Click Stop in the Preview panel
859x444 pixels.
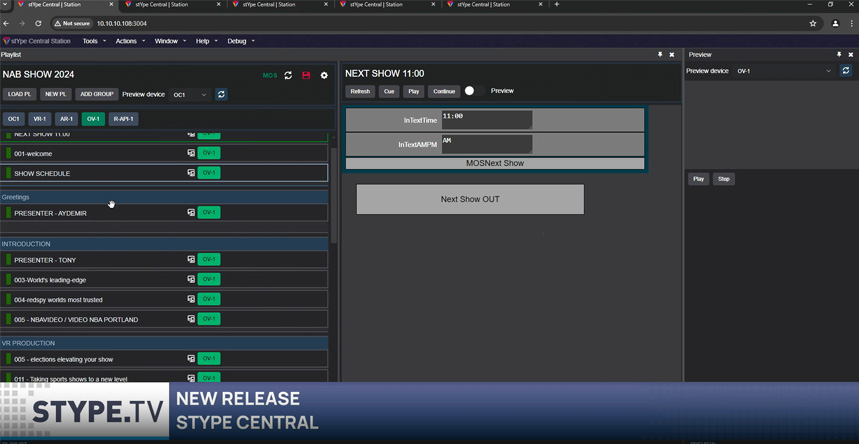(x=724, y=179)
